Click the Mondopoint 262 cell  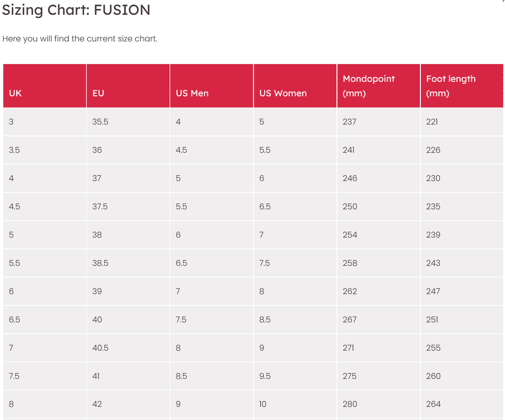pyautogui.click(x=379, y=291)
